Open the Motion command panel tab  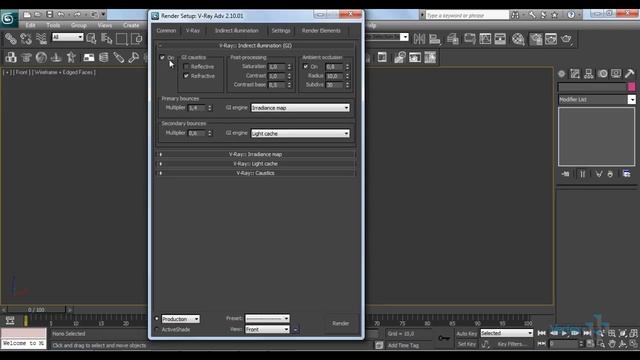tap(602, 74)
